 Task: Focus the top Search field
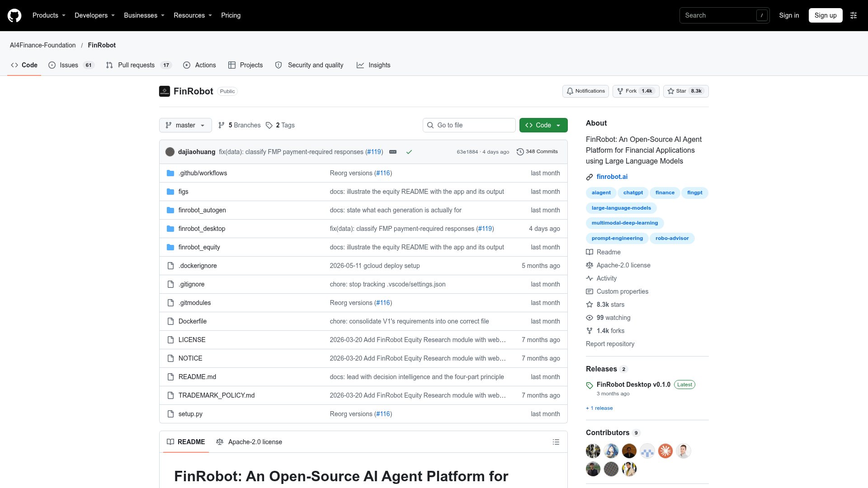pyautogui.click(x=724, y=15)
